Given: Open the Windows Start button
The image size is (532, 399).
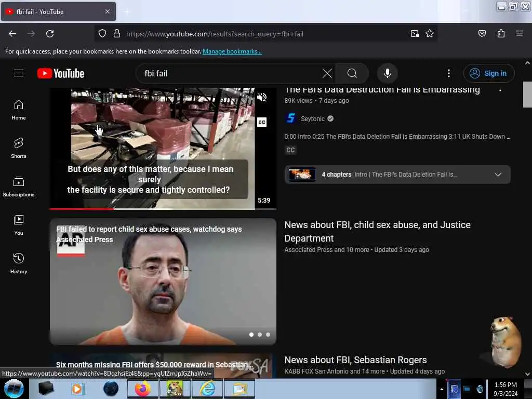Looking at the screenshot, I should pos(14,389).
